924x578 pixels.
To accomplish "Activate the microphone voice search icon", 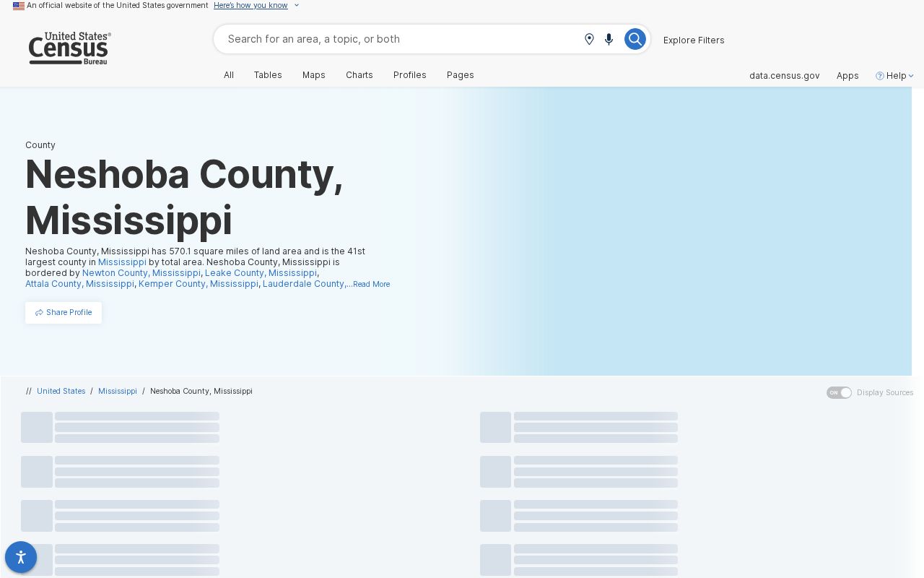I will point(609,39).
